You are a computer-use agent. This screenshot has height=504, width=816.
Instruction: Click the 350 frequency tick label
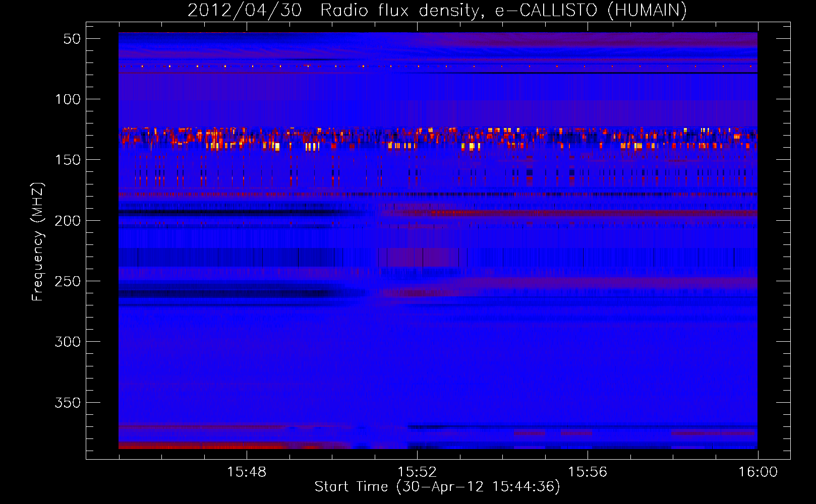68,403
